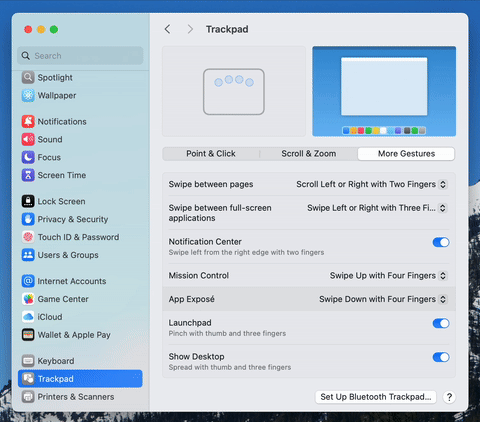Click the Wallet & Apple Pay icon
Viewport: 480px width, 422px height.
(28, 335)
